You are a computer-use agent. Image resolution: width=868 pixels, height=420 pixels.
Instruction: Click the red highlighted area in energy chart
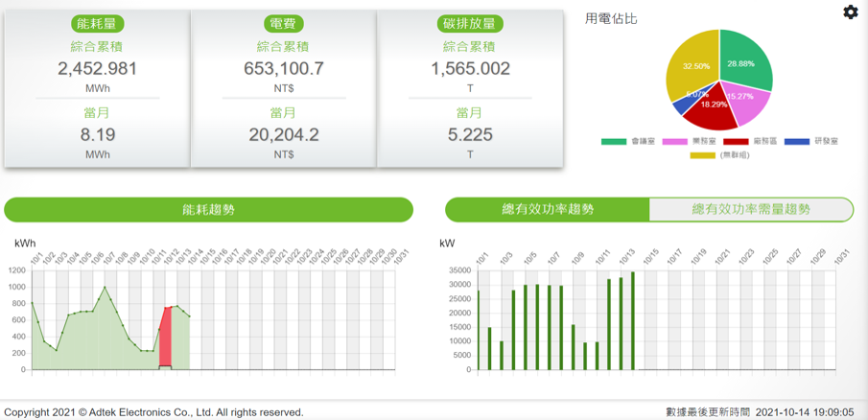(165, 338)
